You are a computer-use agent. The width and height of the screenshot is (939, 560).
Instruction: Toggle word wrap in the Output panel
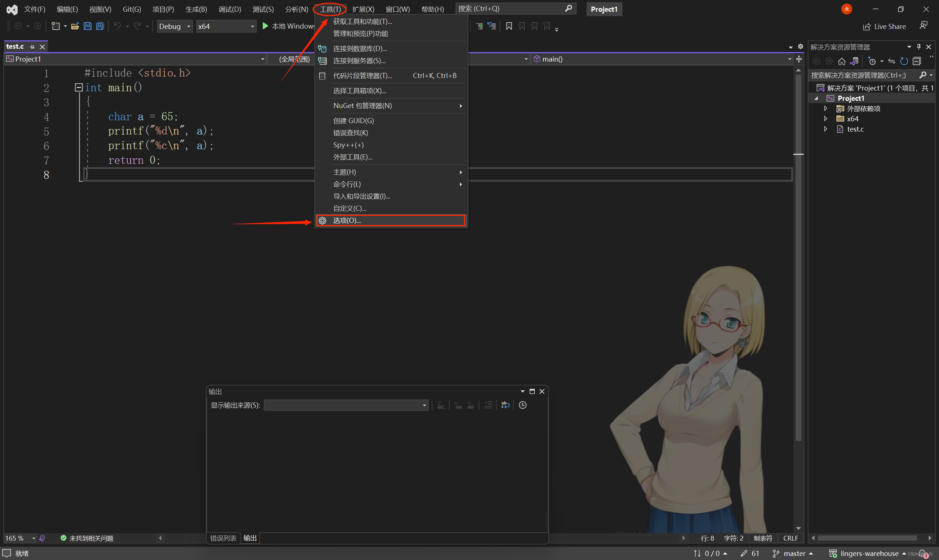[x=505, y=405]
